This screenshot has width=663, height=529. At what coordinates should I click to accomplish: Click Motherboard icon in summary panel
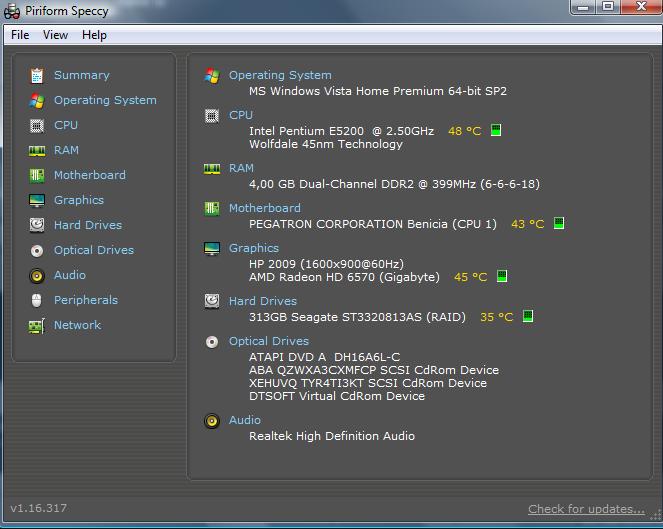[212, 208]
